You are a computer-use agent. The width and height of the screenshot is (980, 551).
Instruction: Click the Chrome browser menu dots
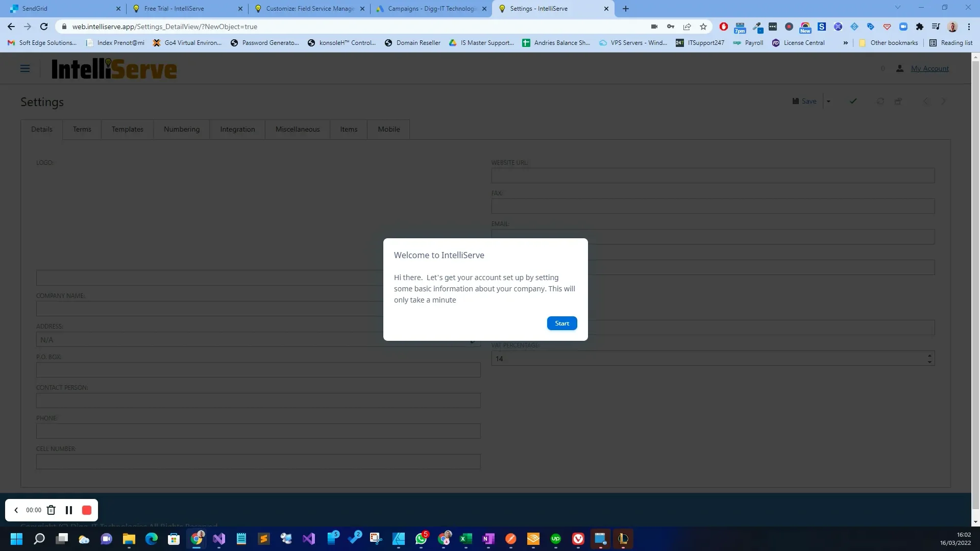pyautogui.click(x=969, y=27)
